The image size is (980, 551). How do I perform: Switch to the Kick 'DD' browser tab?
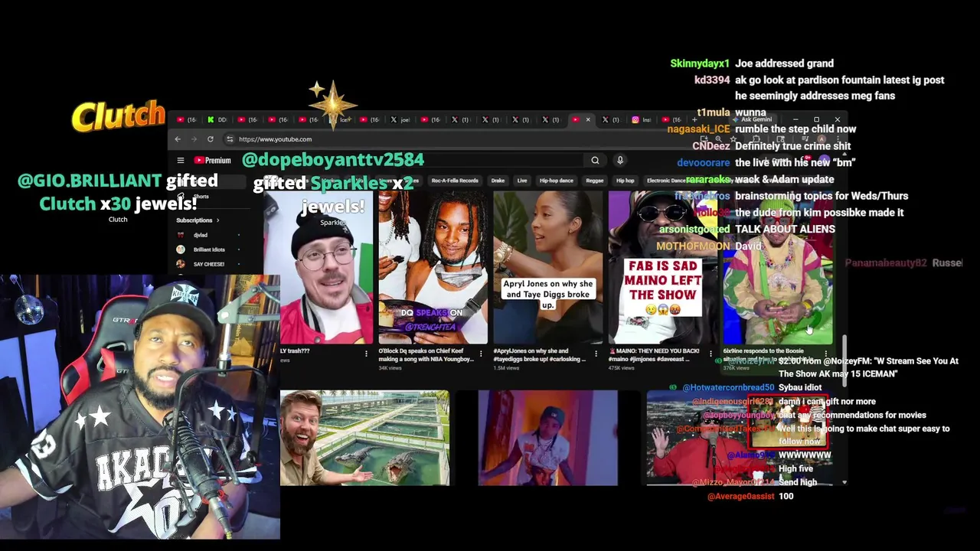217,119
